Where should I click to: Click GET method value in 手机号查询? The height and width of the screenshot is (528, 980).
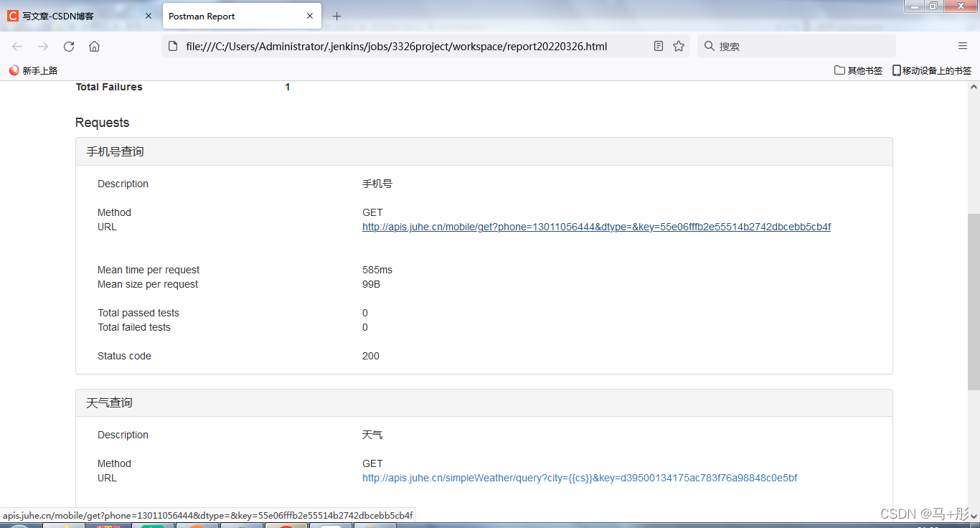click(x=372, y=212)
